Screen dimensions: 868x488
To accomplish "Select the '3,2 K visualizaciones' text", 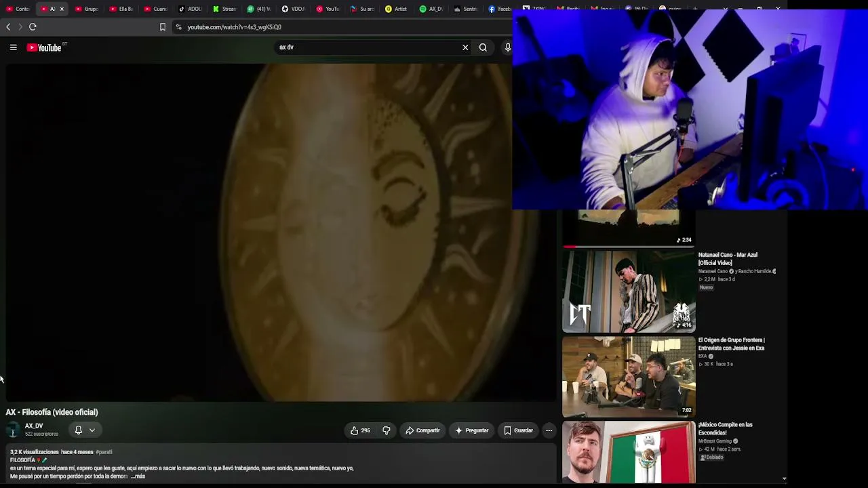I will click(35, 452).
